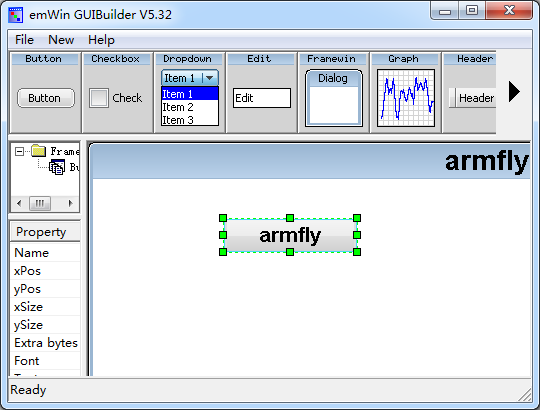Screen dimensions: 540x410
Task: Click the black arrow to show more widgets
Action: 514,92
